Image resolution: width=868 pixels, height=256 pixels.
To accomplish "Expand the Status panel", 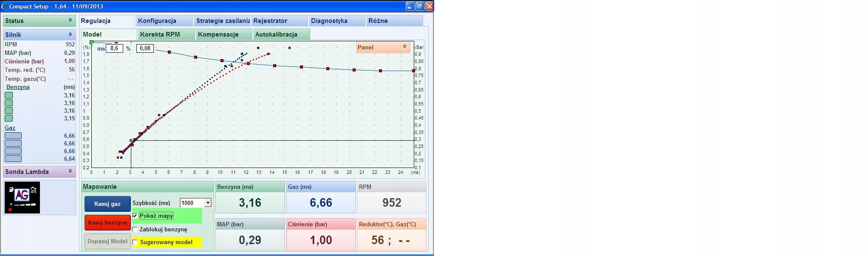I will 70,20.
